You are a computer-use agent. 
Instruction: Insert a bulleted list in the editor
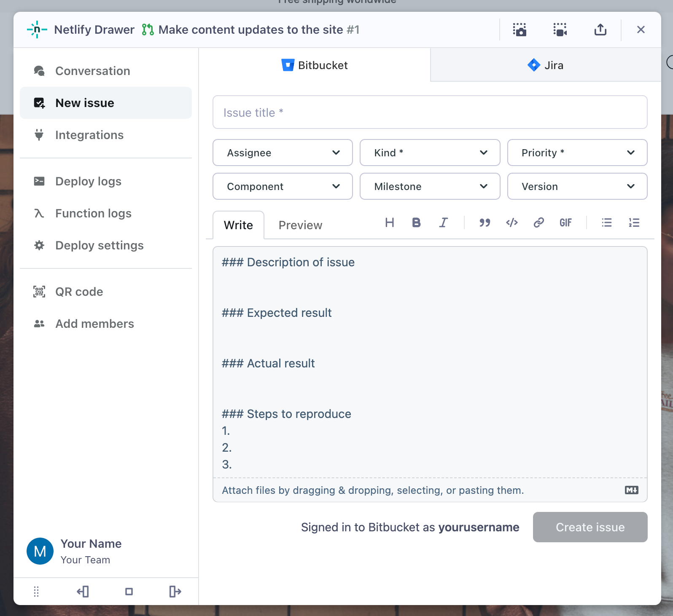click(607, 222)
